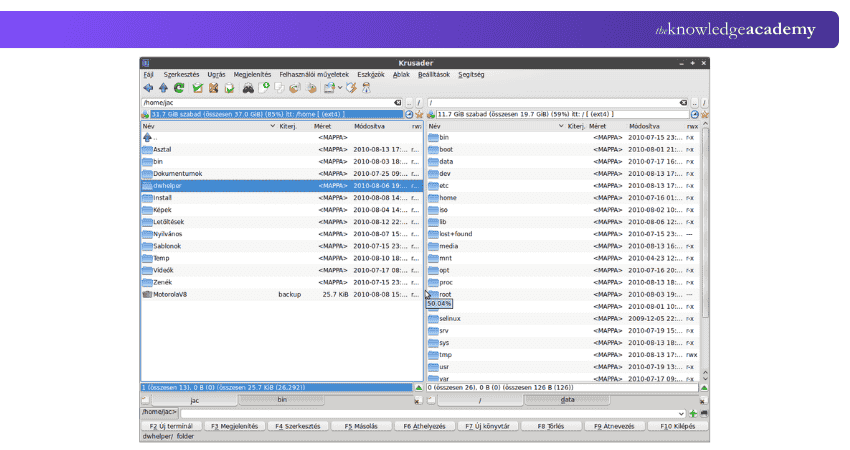Screen dimensions: 850x450
Task: Click the back arrow toolbar icon
Action: pyautogui.click(x=148, y=88)
